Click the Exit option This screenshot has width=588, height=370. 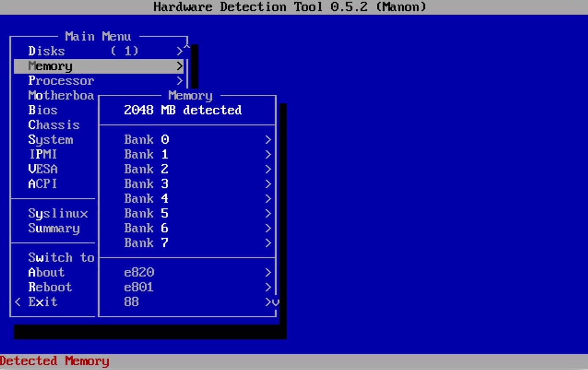click(x=42, y=302)
